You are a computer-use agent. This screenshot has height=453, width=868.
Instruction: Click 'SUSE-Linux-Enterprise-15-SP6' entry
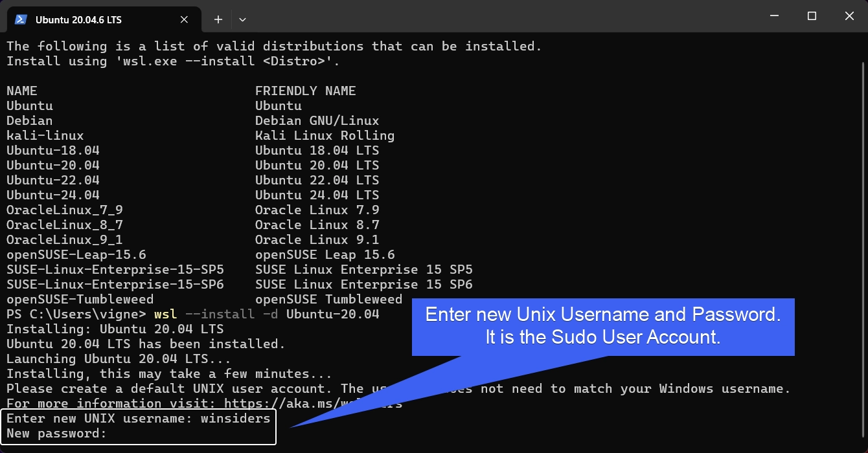coord(115,284)
